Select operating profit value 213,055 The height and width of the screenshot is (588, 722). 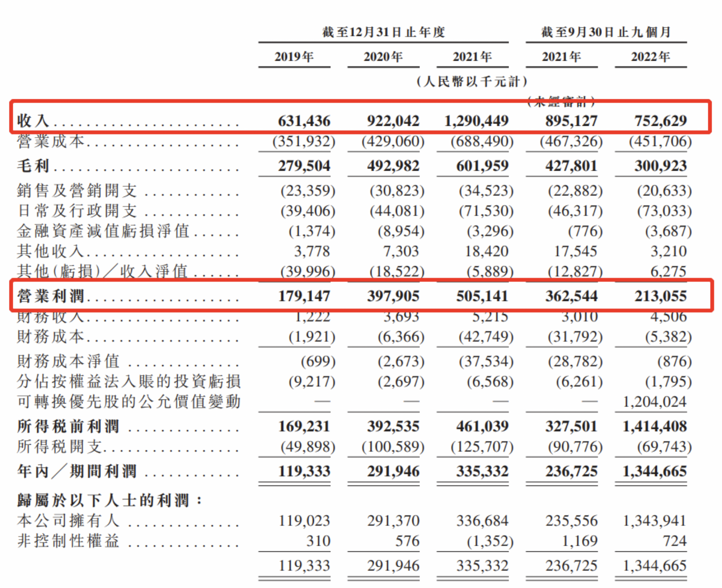point(660,296)
